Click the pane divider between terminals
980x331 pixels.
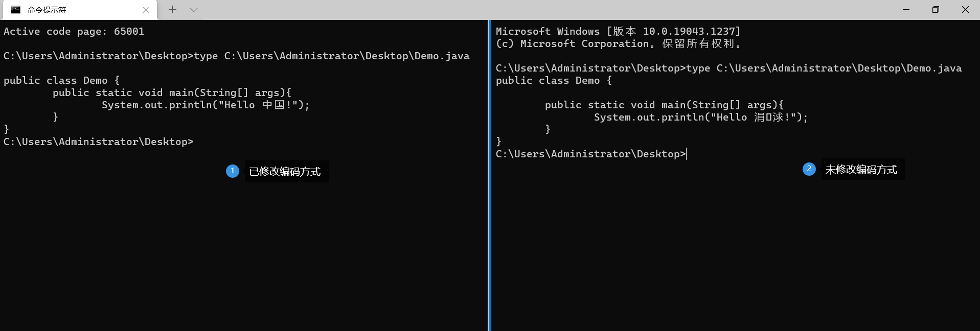coord(489,175)
